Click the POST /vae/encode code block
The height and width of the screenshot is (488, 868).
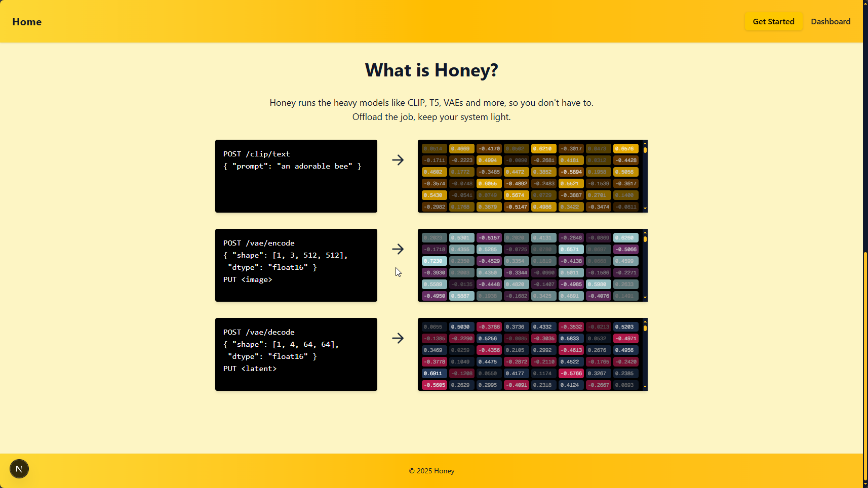(x=296, y=265)
